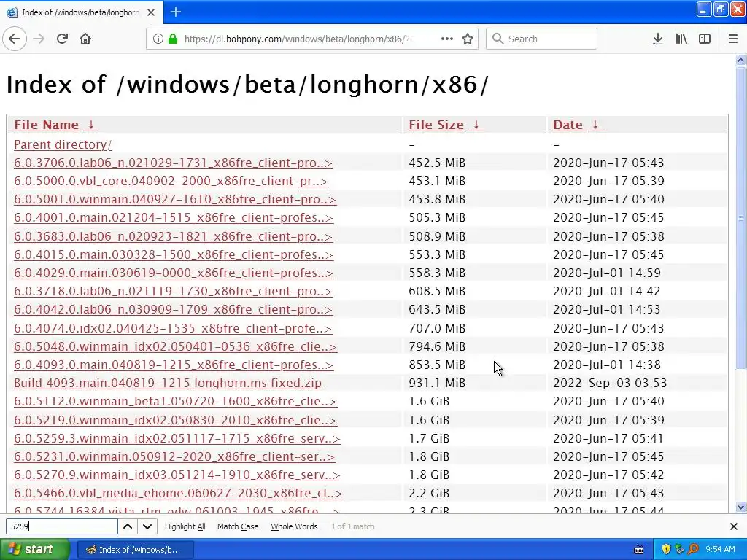Viewport: 747px width, 560px height.
Task: Open 6.0.5259.3.winmain_idx02.051117-1715 link
Action: (177, 438)
